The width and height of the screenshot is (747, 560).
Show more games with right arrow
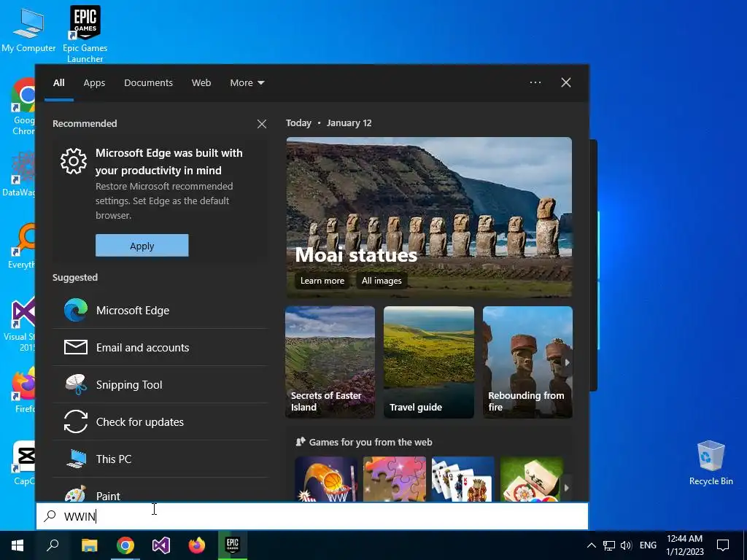coord(566,488)
